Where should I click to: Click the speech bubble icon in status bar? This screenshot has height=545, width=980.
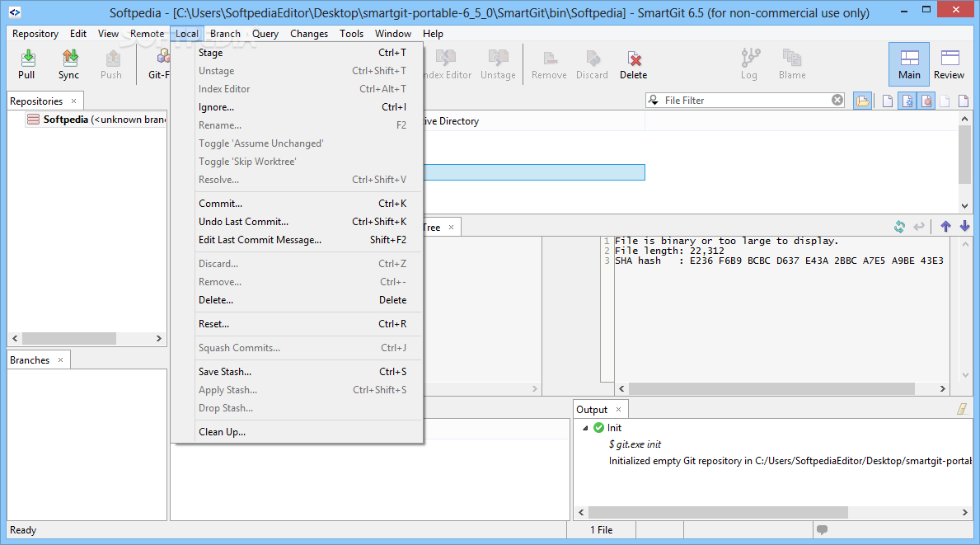822,529
